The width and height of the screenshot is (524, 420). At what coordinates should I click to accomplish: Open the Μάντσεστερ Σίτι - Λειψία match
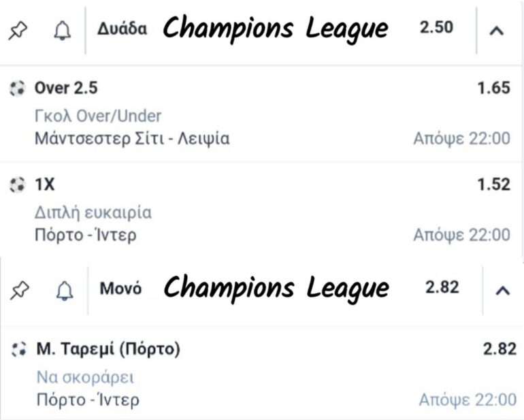(x=132, y=139)
